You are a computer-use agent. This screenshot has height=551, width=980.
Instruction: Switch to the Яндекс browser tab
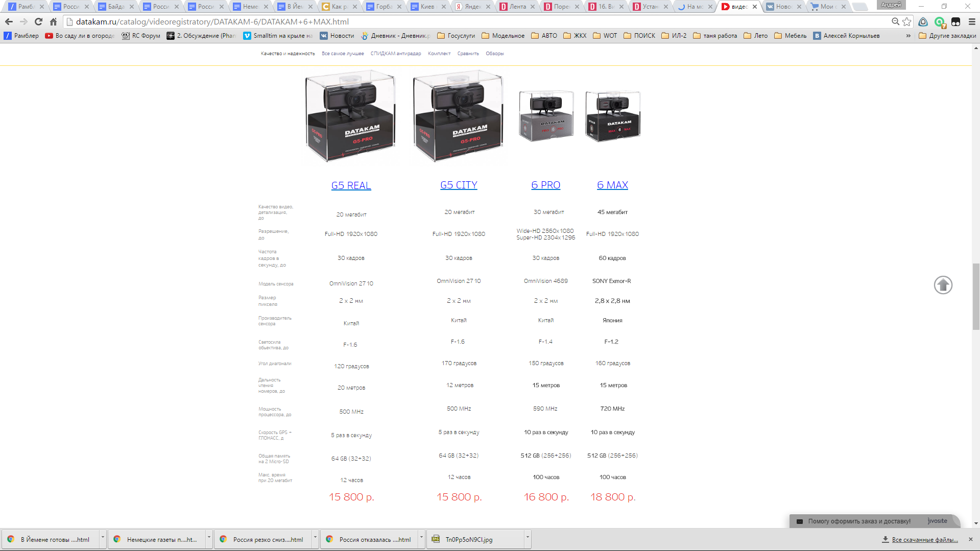pyautogui.click(x=473, y=7)
